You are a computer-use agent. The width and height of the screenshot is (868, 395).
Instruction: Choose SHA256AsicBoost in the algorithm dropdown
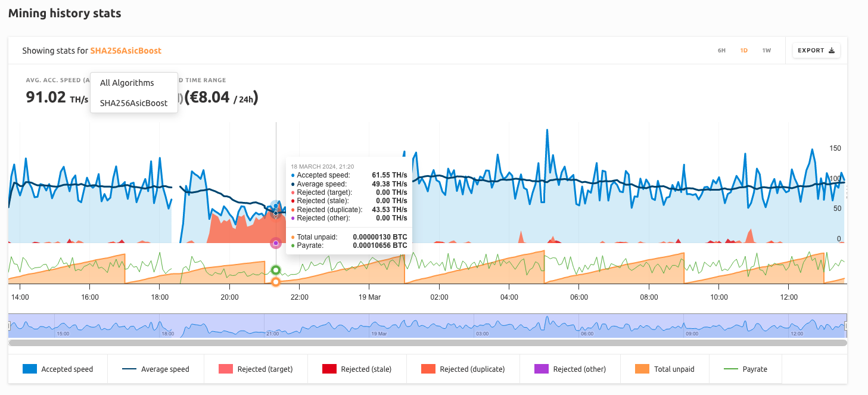coord(135,103)
